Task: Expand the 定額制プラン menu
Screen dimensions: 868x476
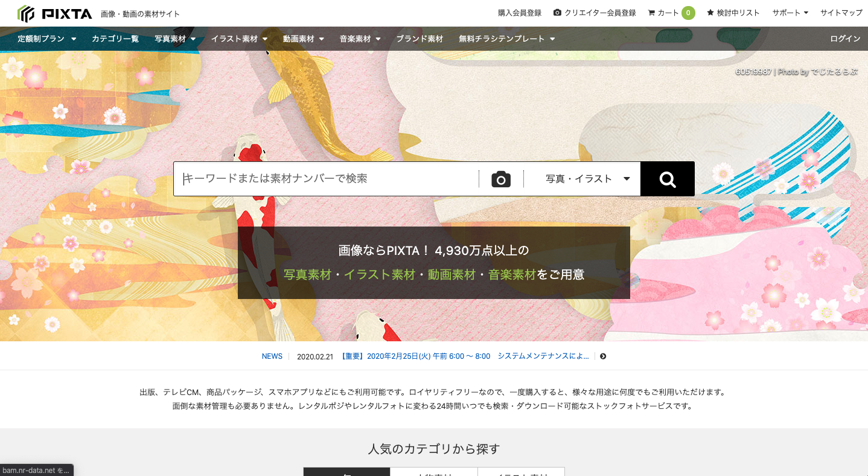Action: [x=47, y=39]
